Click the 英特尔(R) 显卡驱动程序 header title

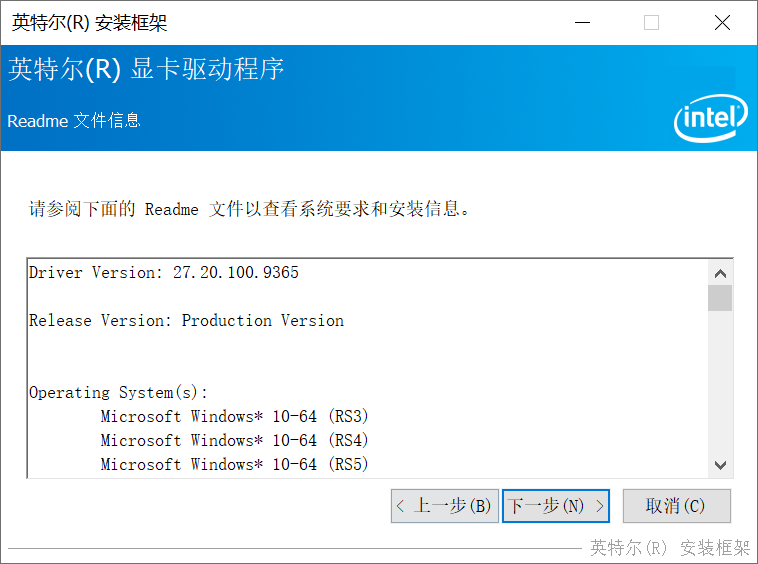[146, 69]
